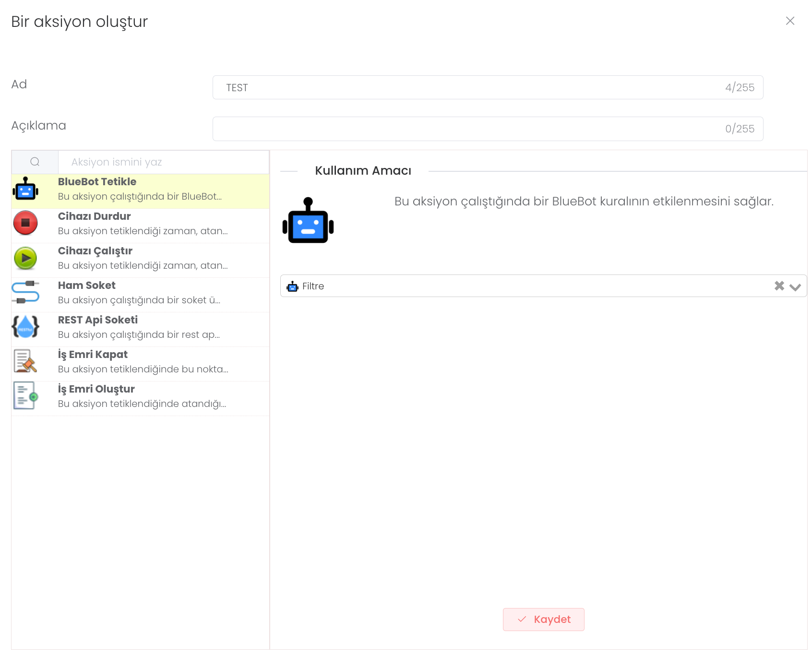Image resolution: width=812 pixels, height=668 pixels.
Task: Click the large BlueBot robot image
Action: [x=308, y=221]
